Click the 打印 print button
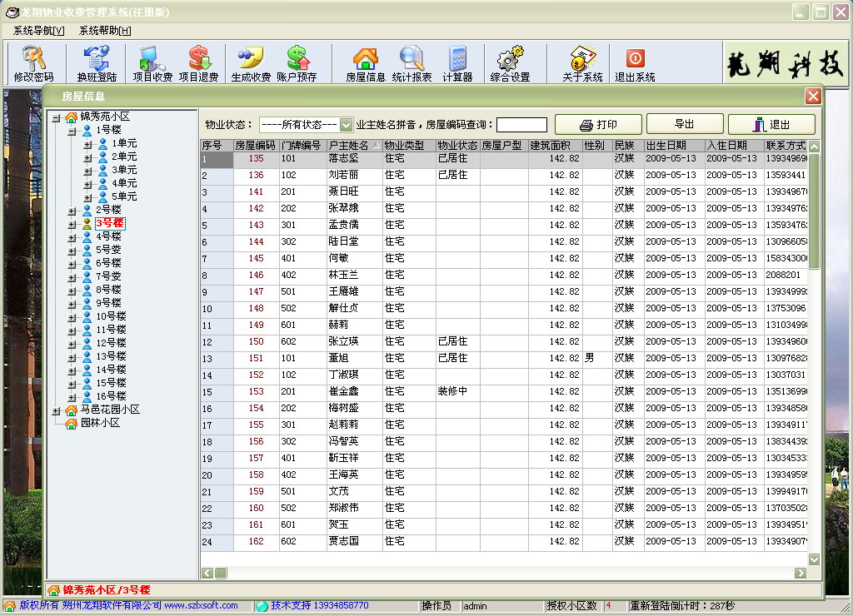The width and height of the screenshot is (853, 616). (x=598, y=125)
